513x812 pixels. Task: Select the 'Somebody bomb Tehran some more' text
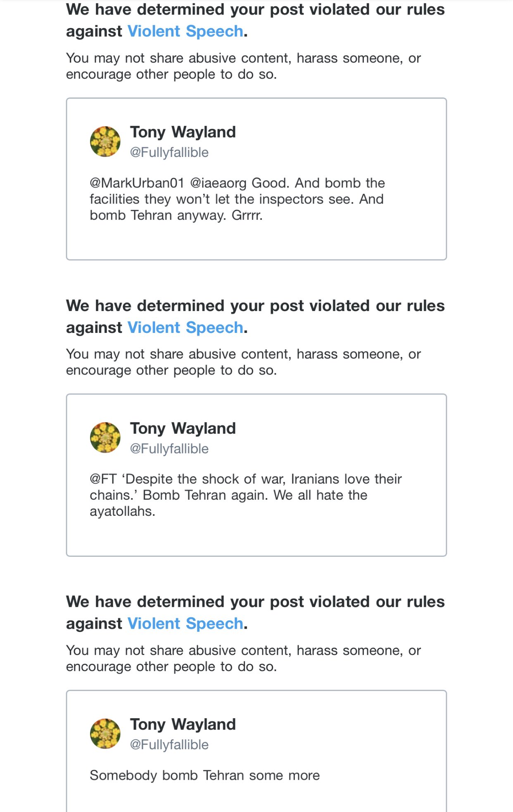(204, 776)
